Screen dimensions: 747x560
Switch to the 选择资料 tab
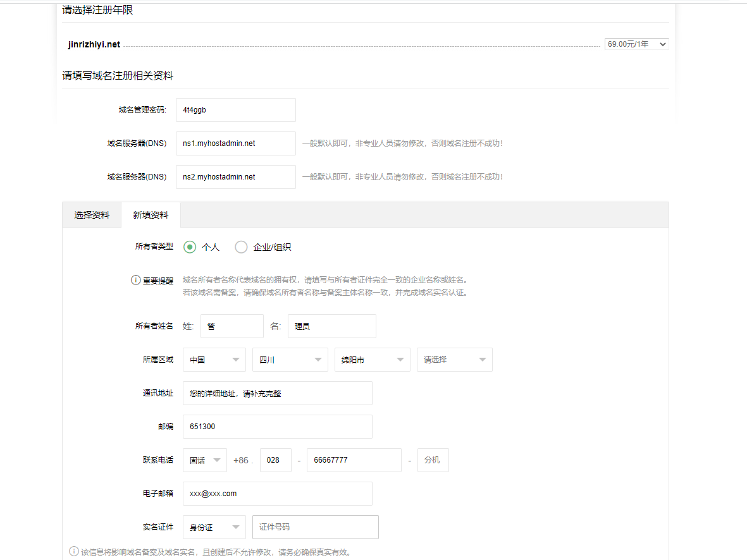tap(91, 215)
